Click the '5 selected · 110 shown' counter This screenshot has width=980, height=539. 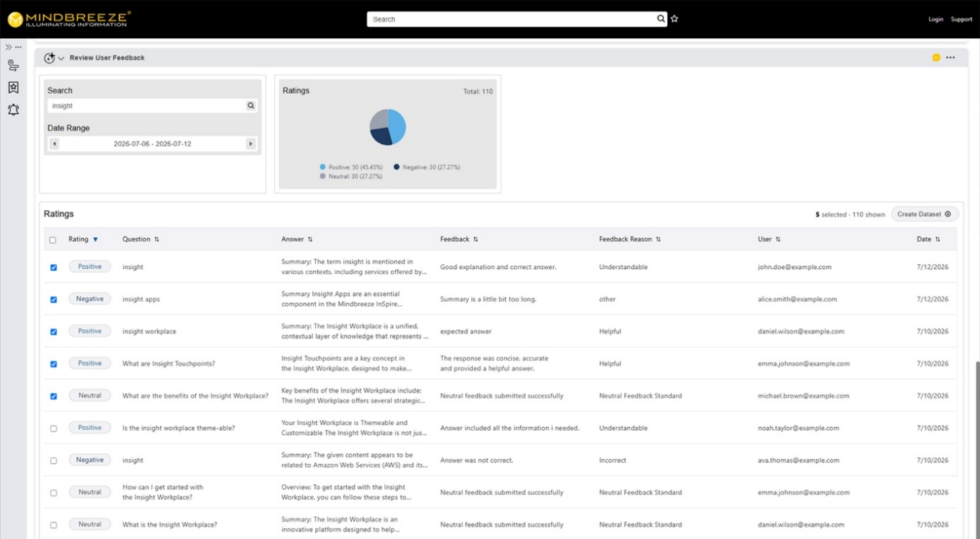[x=850, y=214]
